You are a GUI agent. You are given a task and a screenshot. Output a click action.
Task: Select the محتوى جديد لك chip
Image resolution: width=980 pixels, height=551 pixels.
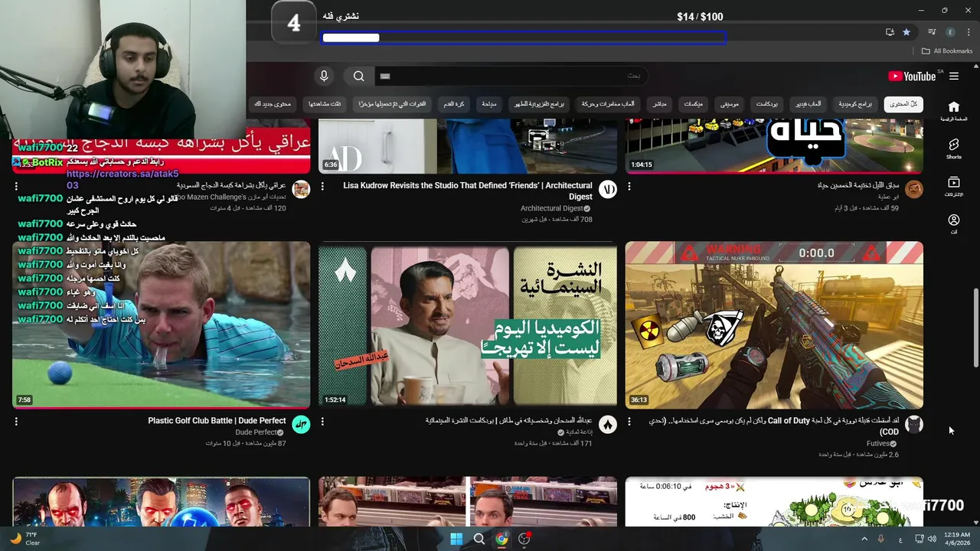tap(273, 104)
